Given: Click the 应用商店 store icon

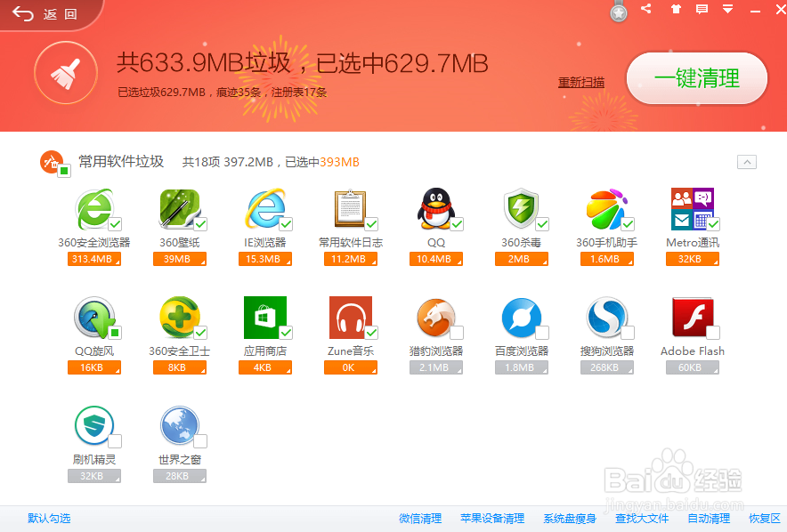Looking at the screenshot, I should tap(264, 318).
